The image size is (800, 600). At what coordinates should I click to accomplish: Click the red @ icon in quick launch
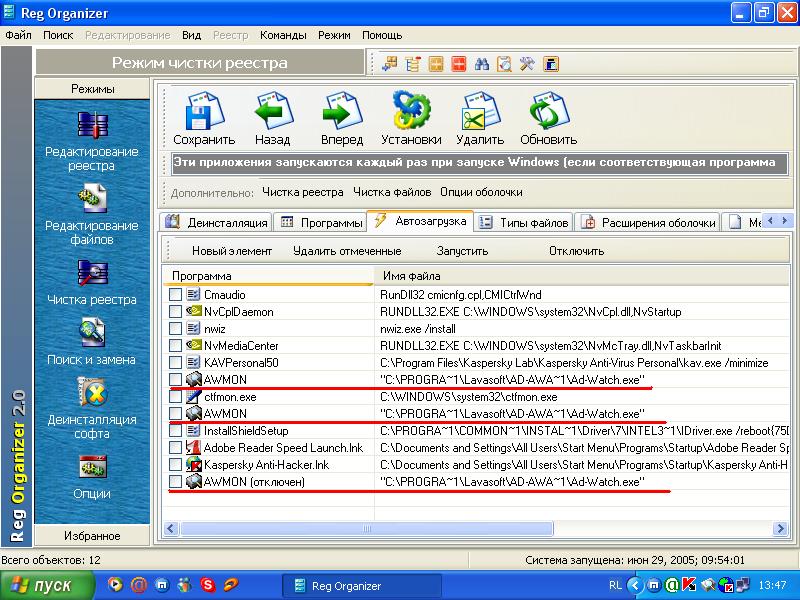[x=139, y=585]
